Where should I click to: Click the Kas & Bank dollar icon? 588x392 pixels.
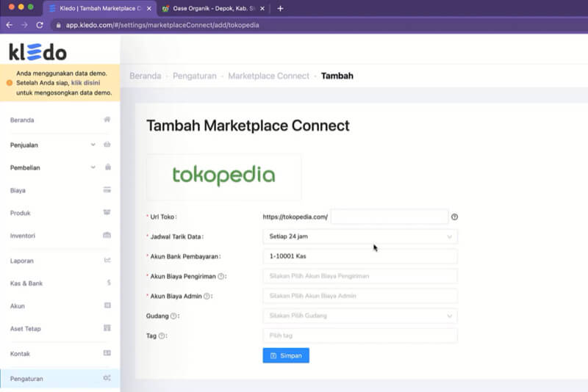click(109, 283)
